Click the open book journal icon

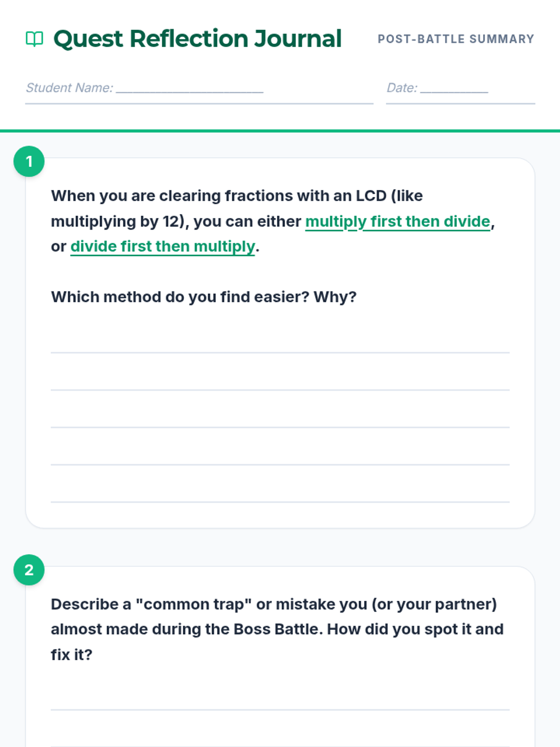click(35, 39)
